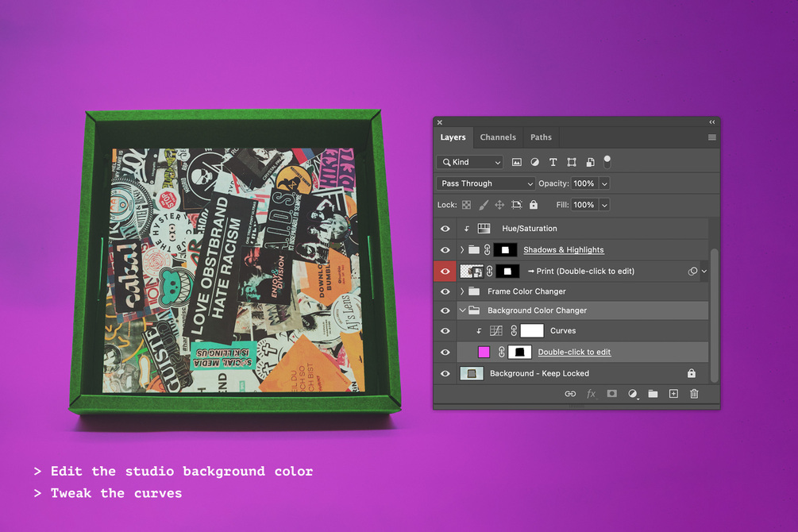Hide the Shadows & Highlights group

coord(445,250)
